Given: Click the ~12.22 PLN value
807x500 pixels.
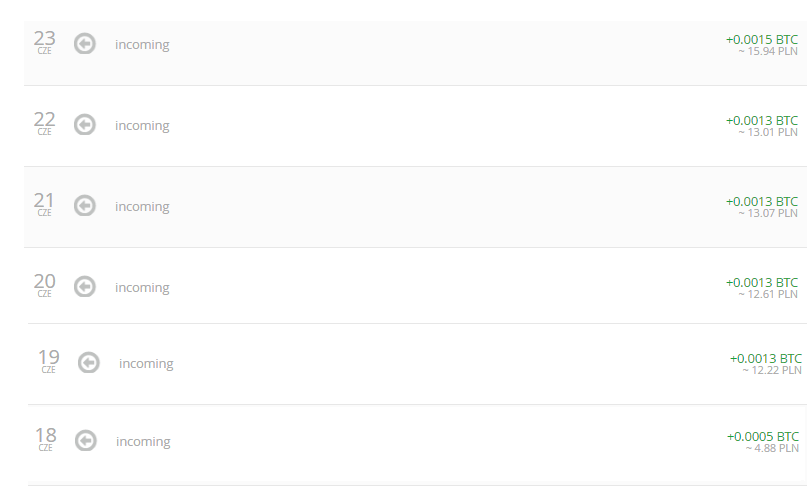Looking at the screenshot, I should 772,370.
